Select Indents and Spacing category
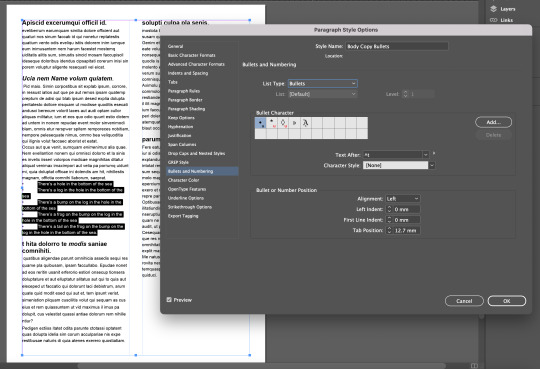The width and height of the screenshot is (540, 369). 188,73
